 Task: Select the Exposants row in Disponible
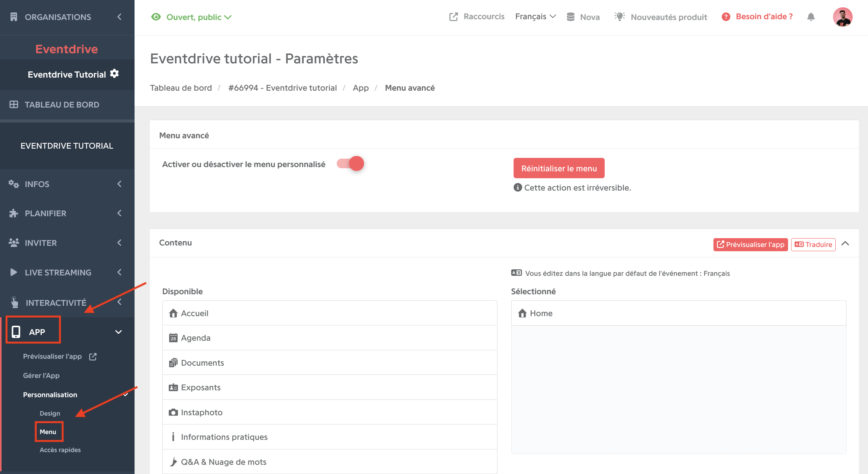[330, 387]
